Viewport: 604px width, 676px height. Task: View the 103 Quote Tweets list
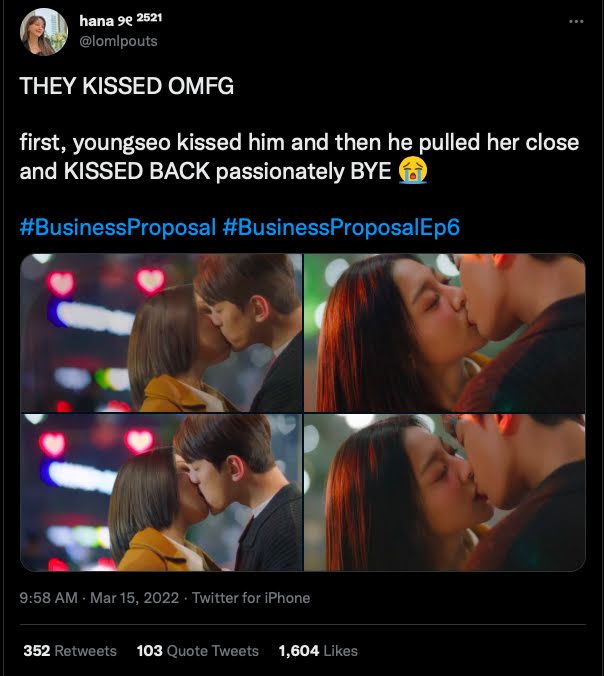[197, 651]
